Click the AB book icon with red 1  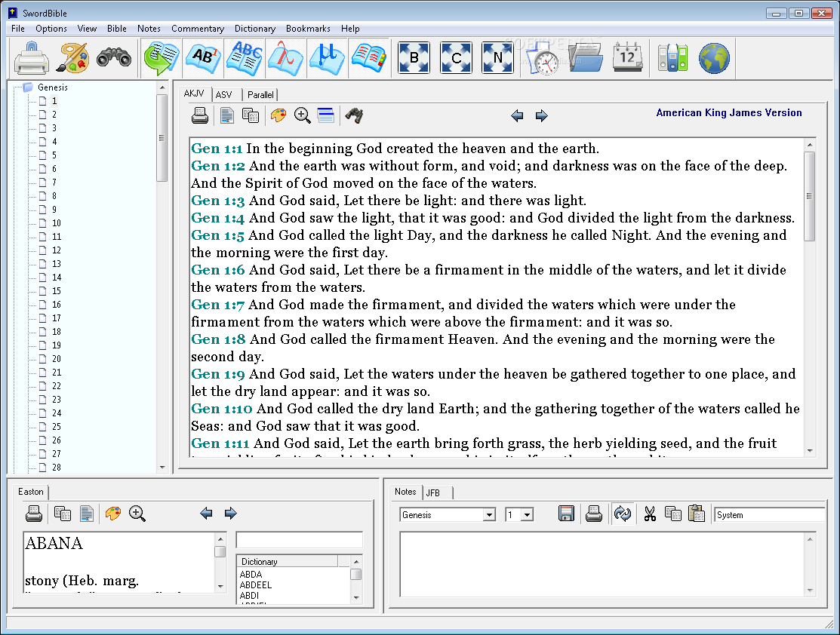(x=204, y=58)
